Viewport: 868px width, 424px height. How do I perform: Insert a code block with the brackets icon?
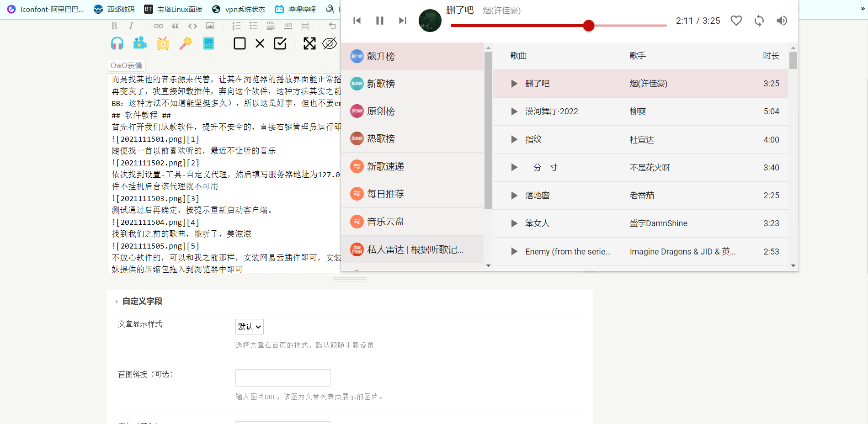pyautogui.click(x=192, y=26)
